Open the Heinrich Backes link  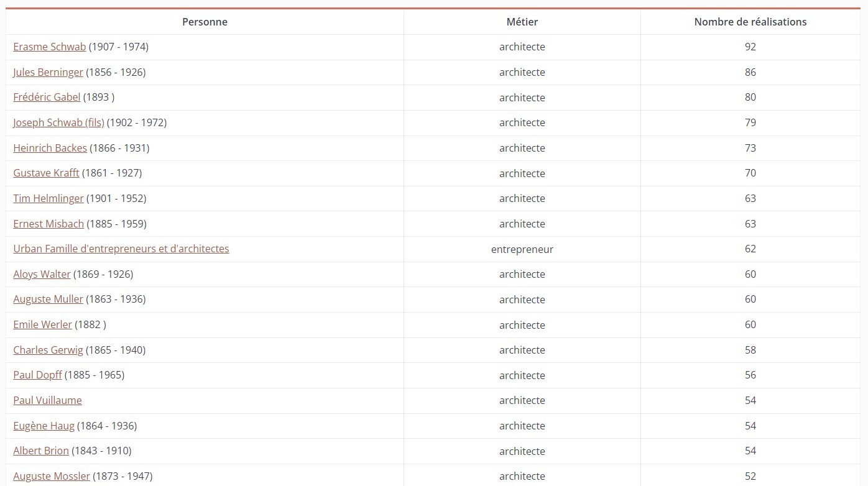(50, 148)
